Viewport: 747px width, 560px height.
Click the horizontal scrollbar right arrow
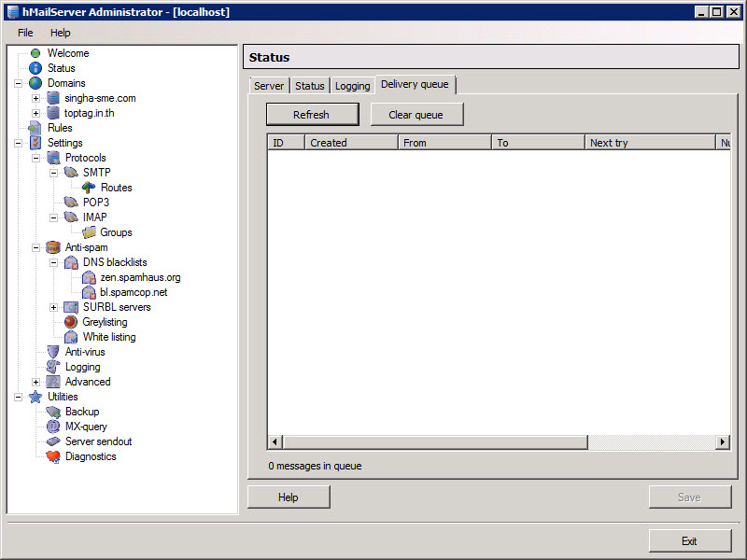722,441
